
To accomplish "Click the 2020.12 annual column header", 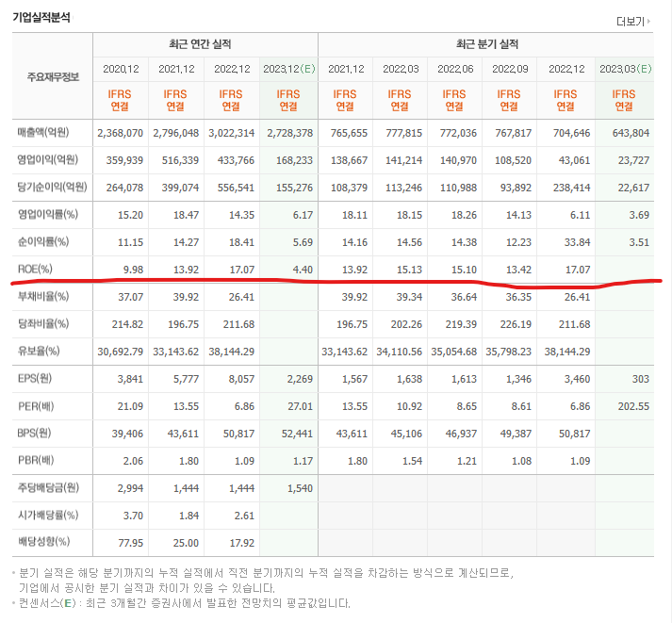I will (121, 69).
